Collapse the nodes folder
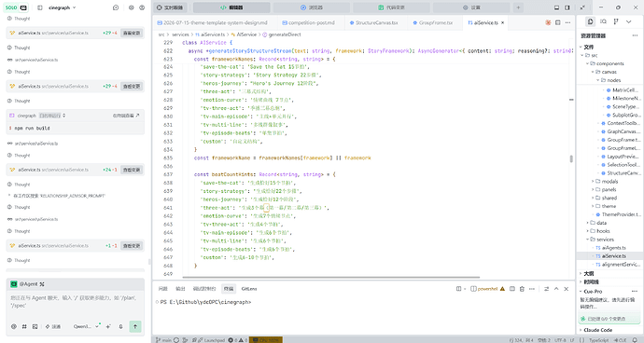The height and width of the screenshot is (343, 644). click(x=609, y=80)
